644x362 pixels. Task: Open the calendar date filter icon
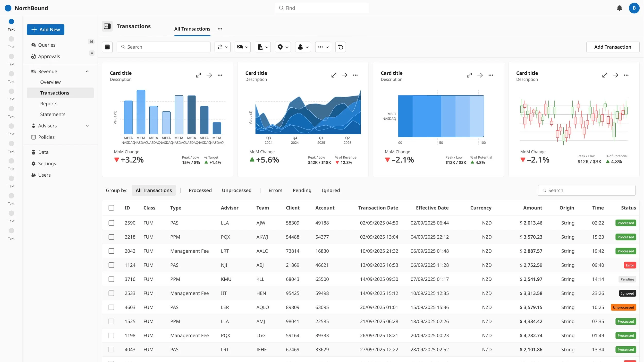click(x=107, y=47)
